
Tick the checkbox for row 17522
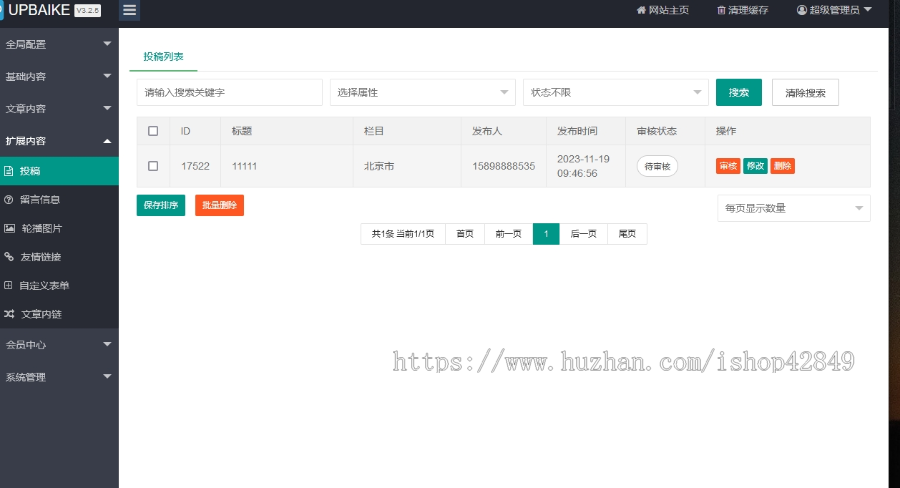pos(153,166)
